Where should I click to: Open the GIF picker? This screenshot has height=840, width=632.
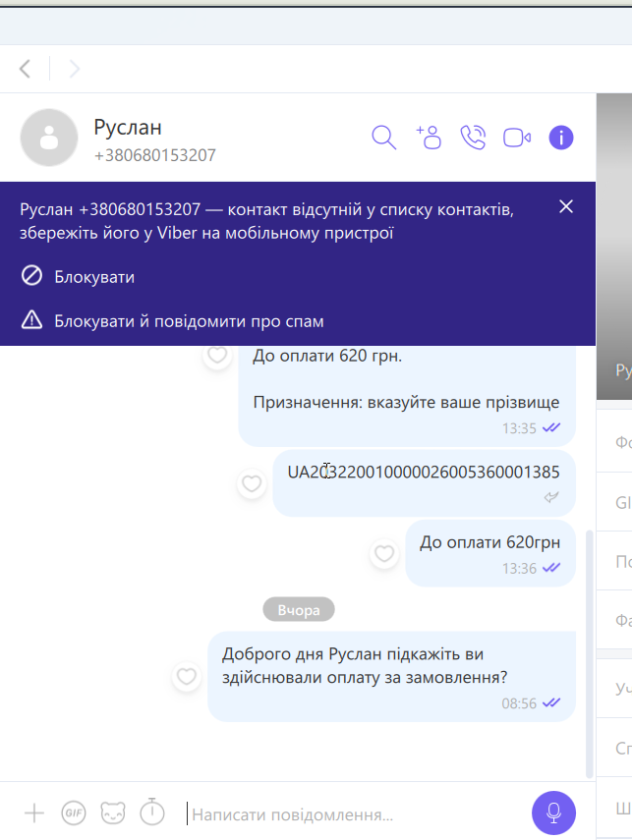point(74,813)
